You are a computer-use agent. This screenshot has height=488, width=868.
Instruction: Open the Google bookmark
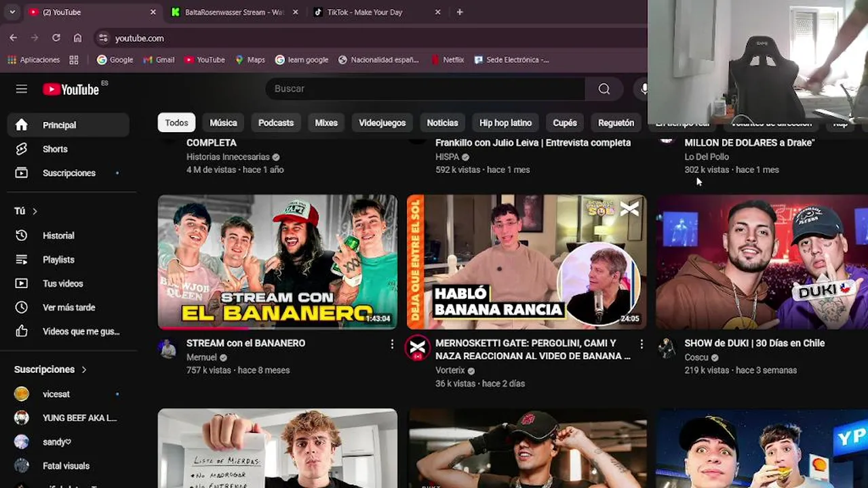tap(115, 60)
